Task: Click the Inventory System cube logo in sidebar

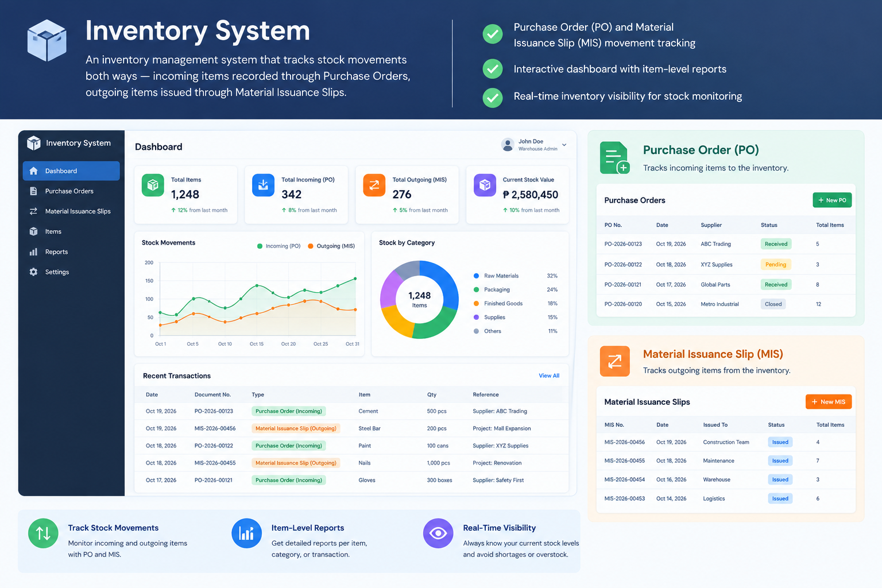Action: [x=34, y=143]
